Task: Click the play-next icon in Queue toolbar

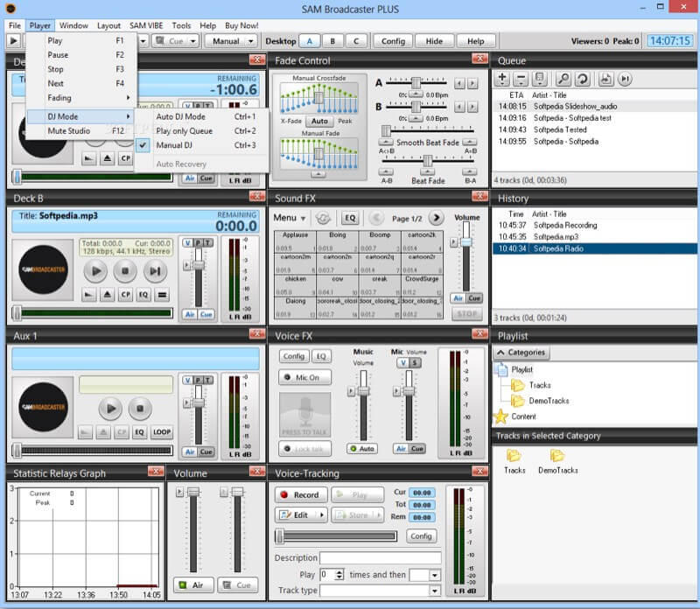Action: coord(625,79)
